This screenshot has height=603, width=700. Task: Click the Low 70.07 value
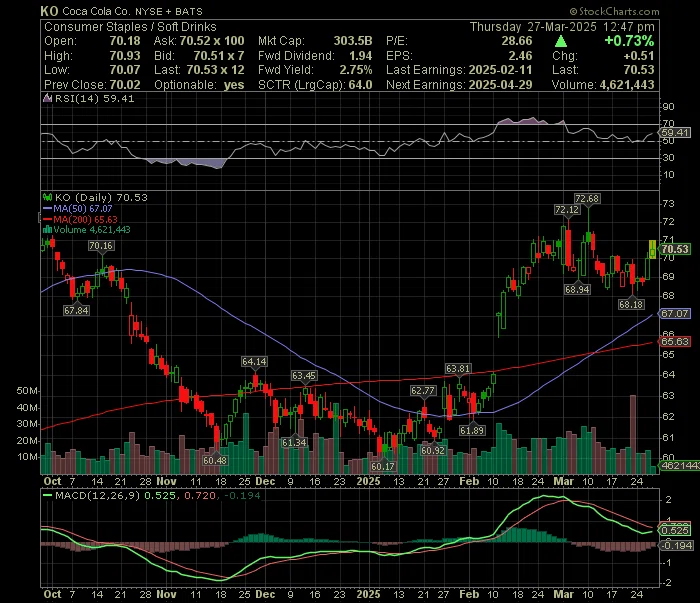click(x=125, y=70)
